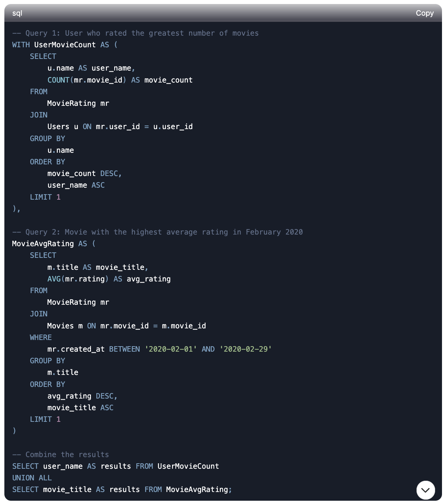Click the '2020-02-01' date string
Screen dimensions: 446x504
(x=171, y=349)
